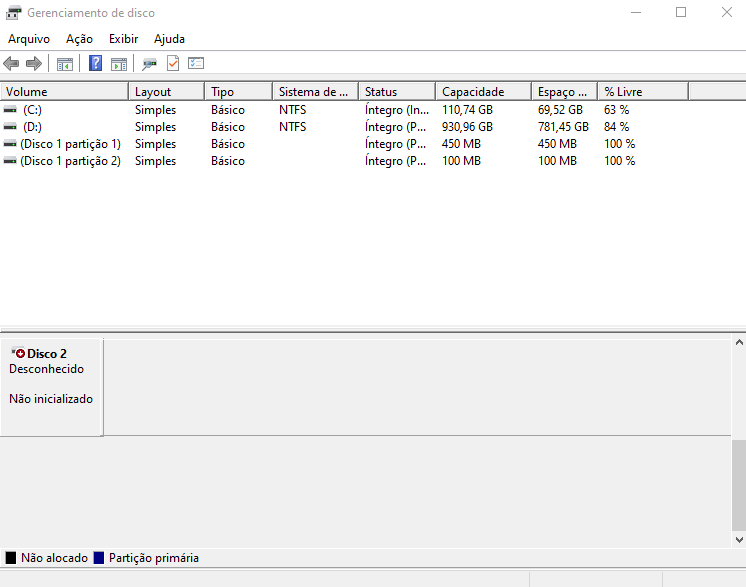Sort by the Capacidade column header
Image resolution: width=746 pixels, height=587 pixels.
[483, 91]
